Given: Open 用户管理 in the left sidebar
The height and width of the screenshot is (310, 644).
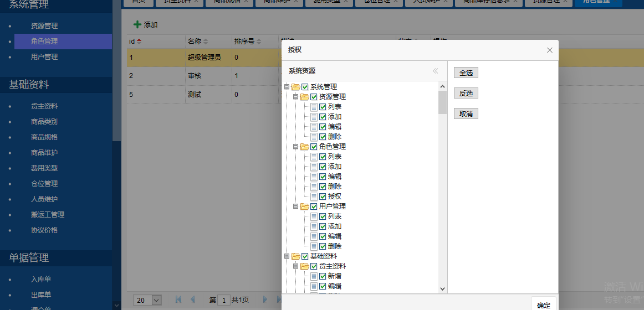Looking at the screenshot, I should 44,57.
